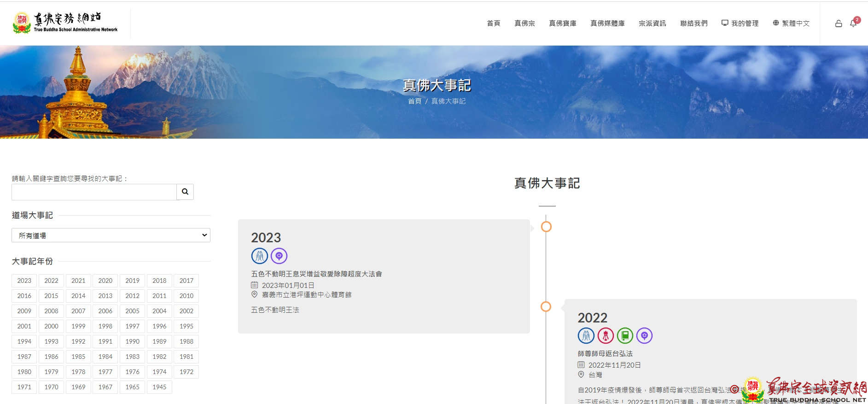Viewport: 868px width, 404px height.
Task: Click the True Buddha School site logo
Action: 65,23
